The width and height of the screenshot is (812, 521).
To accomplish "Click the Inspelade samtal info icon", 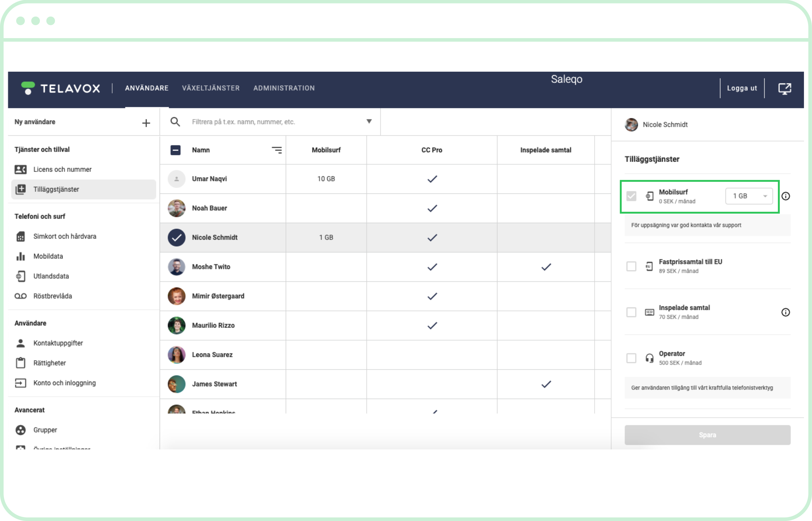I will click(x=785, y=312).
